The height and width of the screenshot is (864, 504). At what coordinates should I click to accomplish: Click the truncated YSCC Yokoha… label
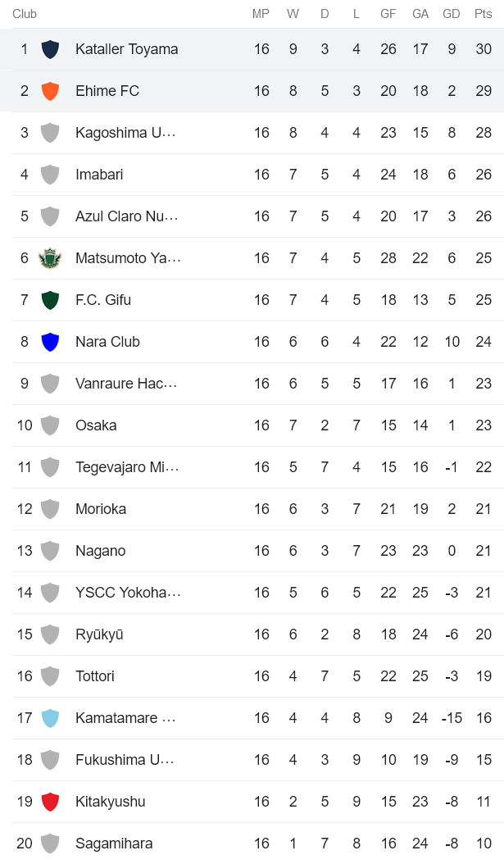tap(125, 592)
